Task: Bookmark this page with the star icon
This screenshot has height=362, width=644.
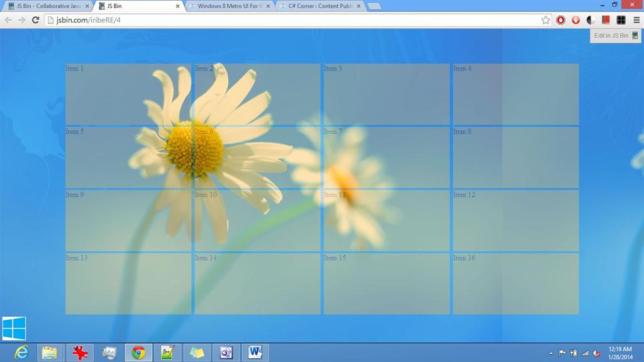Action: [x=545, y=20]
